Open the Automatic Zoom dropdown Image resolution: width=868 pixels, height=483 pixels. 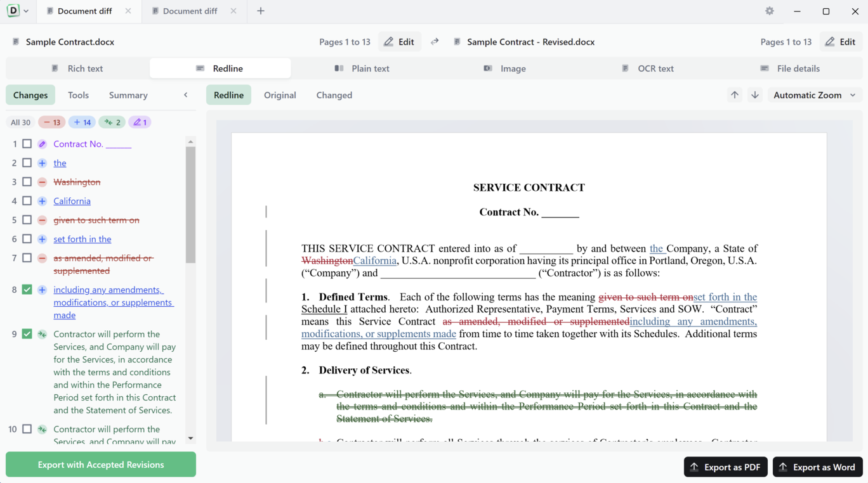pos(814,95)
